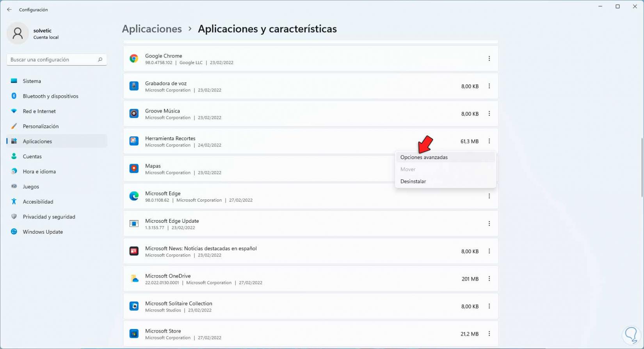Open Accesibilidad settings
Image resolution: width=644 pixels, height=349 pixels.
coord(57,202)
